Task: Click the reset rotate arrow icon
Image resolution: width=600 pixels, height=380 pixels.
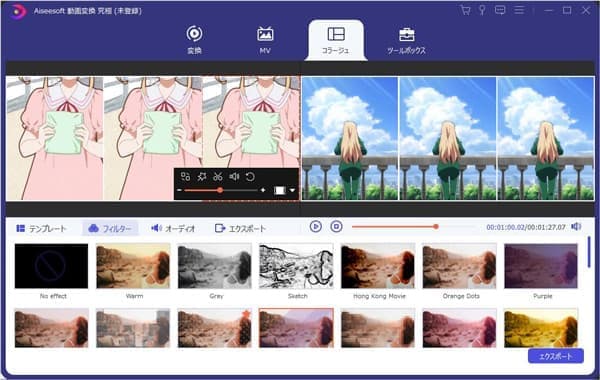Action: 250,176
